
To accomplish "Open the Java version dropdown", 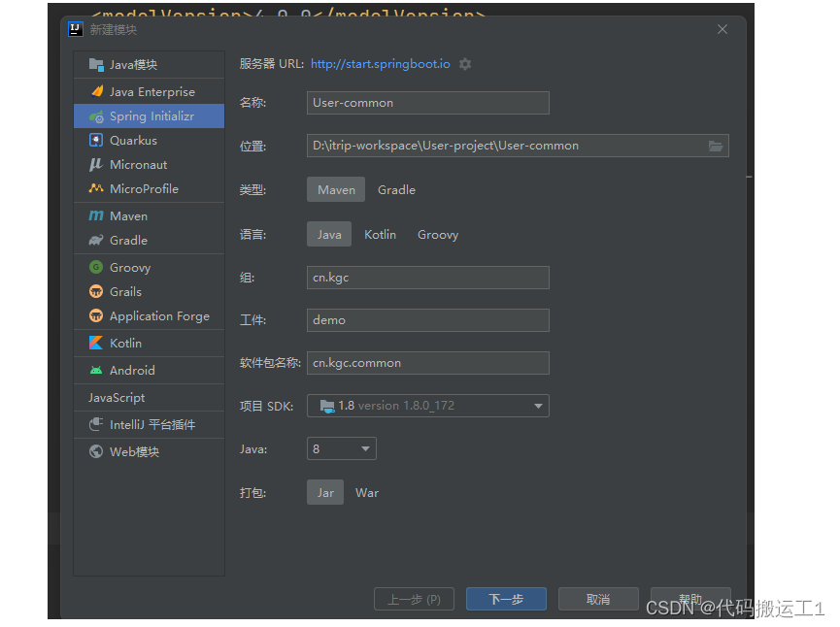I will (x=341, y=448).
